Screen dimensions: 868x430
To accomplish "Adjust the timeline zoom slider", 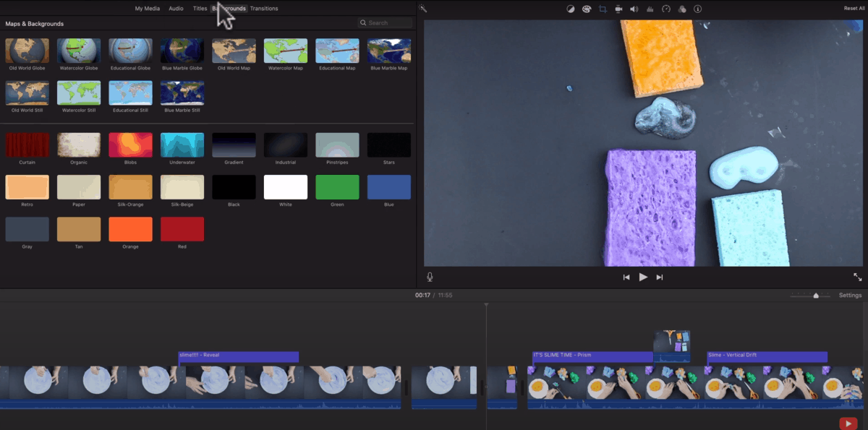I will pyautogui.click(x=816, y=295).
